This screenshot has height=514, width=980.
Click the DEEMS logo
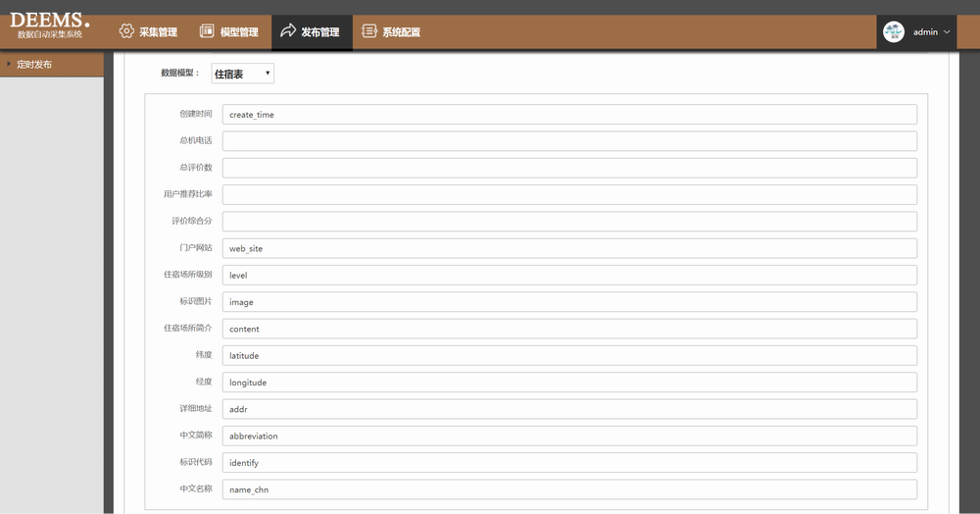point(49,25)
